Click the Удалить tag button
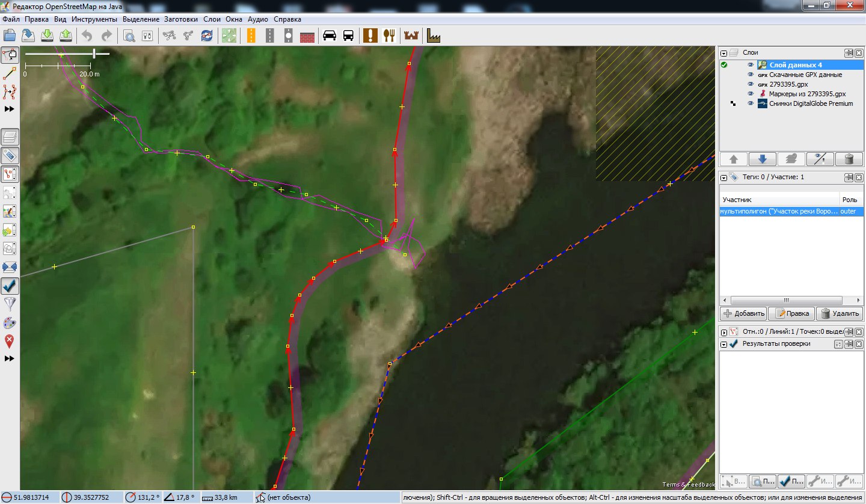The image size is (866, 504). coord(840,313)
